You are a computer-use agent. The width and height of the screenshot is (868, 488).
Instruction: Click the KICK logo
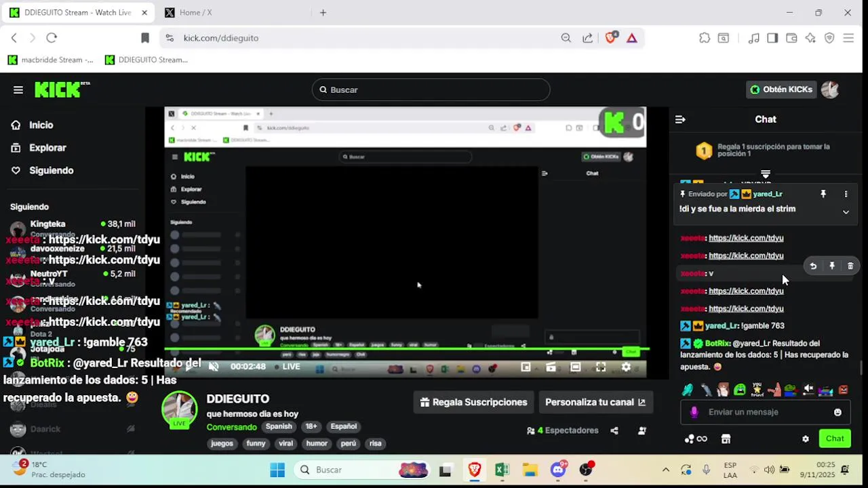pyautogui.click(x=62, y=89)
